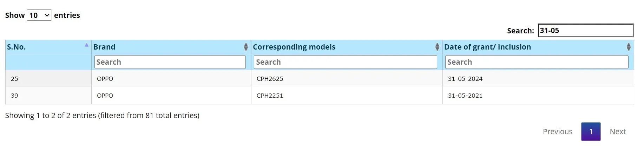Click the Date of grant/inclusion sort arrows
Screen dimensions: 644x149
(629, 47)
